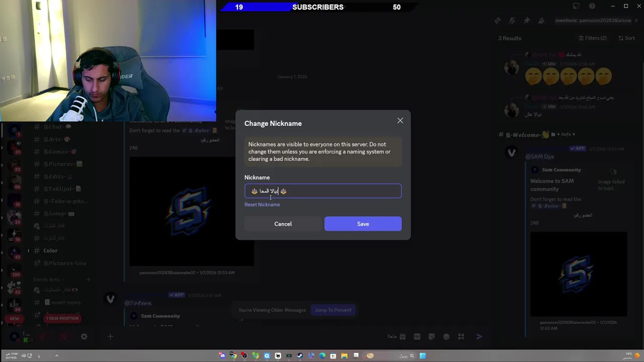Viewport: 644px width, 362px height.
Task: Toggle microphone mute in the user panel
Action: tap(43, 337)
